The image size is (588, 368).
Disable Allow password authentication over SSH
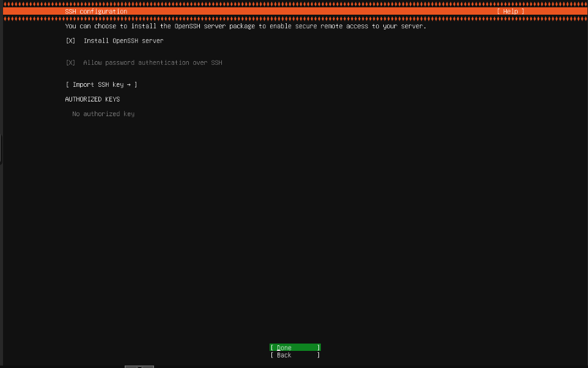coord(70,62)
